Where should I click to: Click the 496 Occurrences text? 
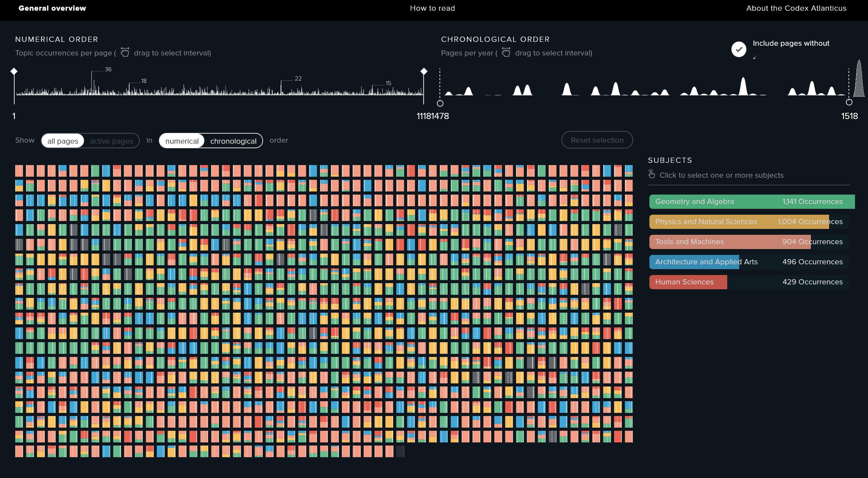[x=813, y=262]
